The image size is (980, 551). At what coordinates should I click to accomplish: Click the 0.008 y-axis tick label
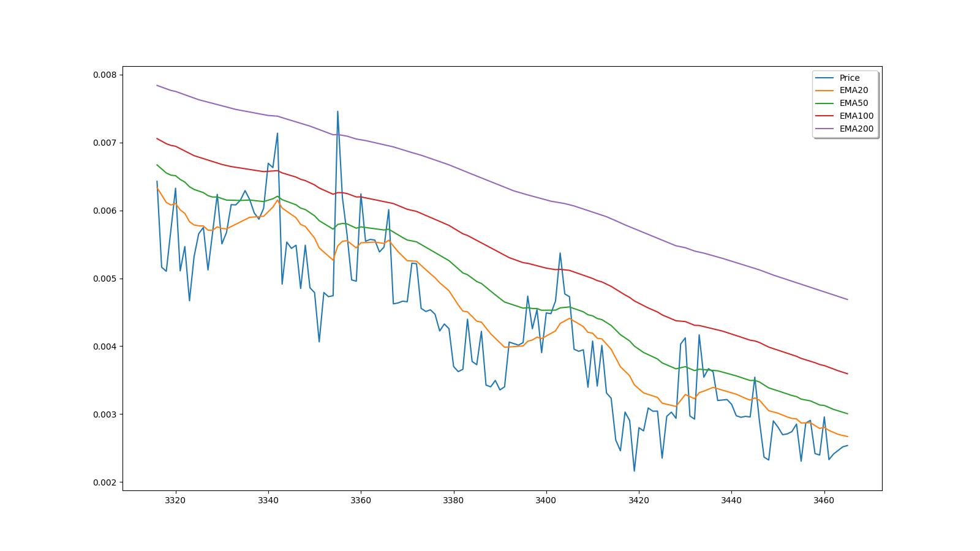(104, 75)
